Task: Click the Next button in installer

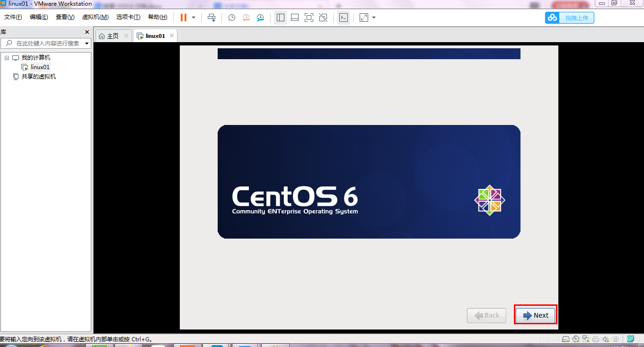Action: coord(536,315)
